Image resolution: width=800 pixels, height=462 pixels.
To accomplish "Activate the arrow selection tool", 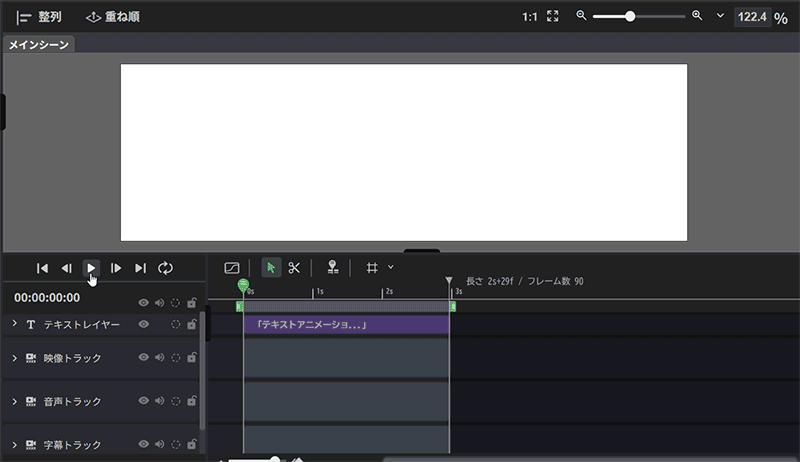I will [x=271, y=268].
